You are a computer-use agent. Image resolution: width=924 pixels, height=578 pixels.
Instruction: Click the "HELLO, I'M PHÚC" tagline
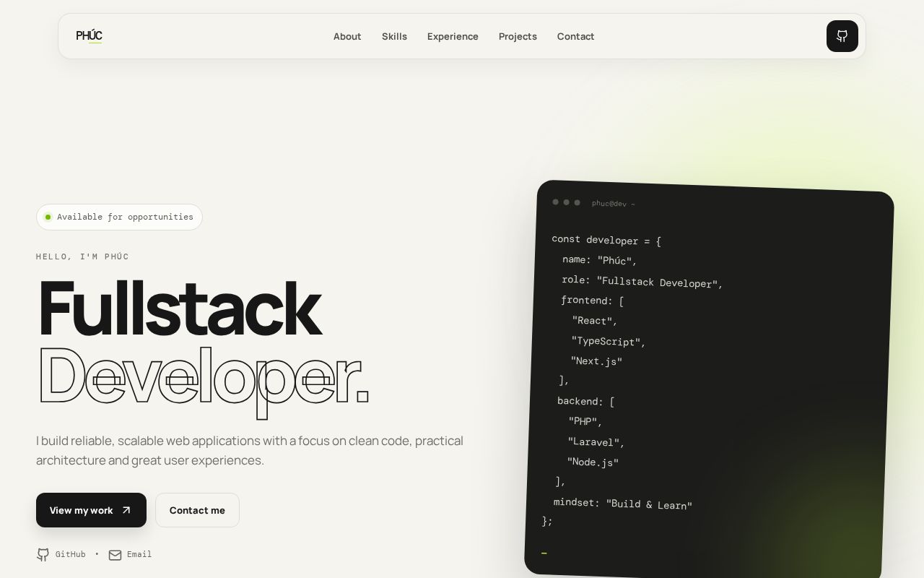[83, 256]
